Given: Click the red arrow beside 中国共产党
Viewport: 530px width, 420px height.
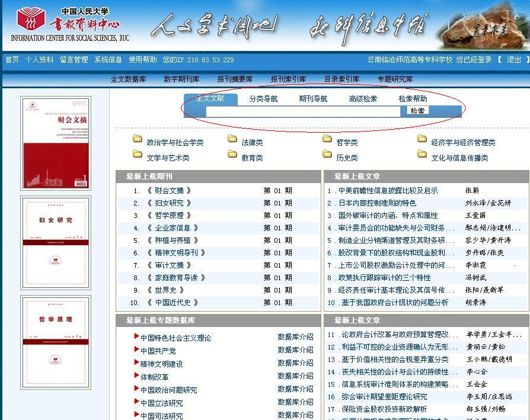Looking at the screenshot, I should coord(137,350).
